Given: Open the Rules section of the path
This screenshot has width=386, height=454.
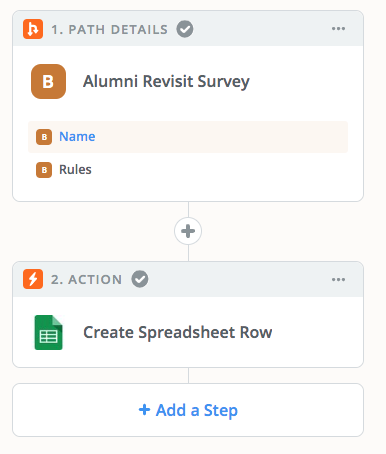Looking at the screenshot, I should (x=75, y=170).
